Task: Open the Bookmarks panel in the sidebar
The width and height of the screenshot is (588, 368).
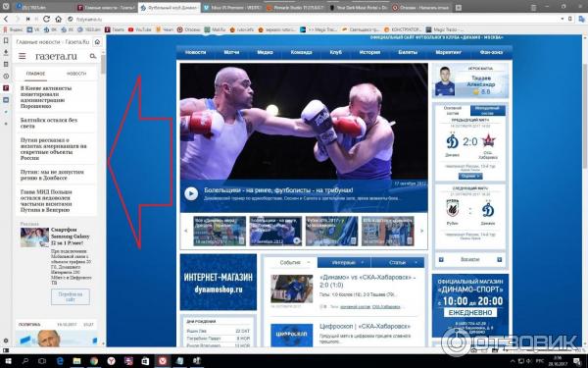Action: tap(6, 40)
